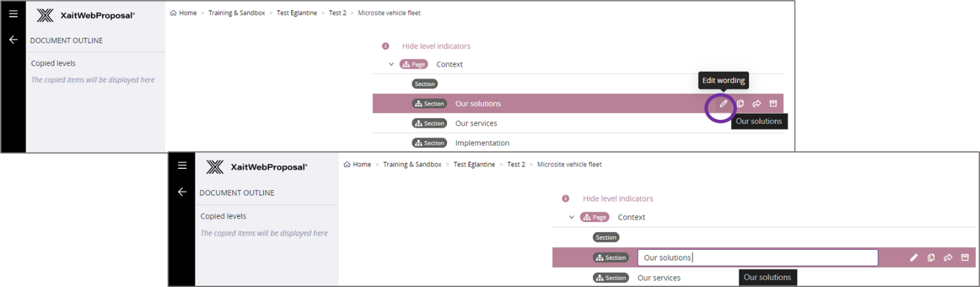The image size is (980, 287).
Task: Toggle Hide level indicators in the upper screenshot
Action: [436, 46]
